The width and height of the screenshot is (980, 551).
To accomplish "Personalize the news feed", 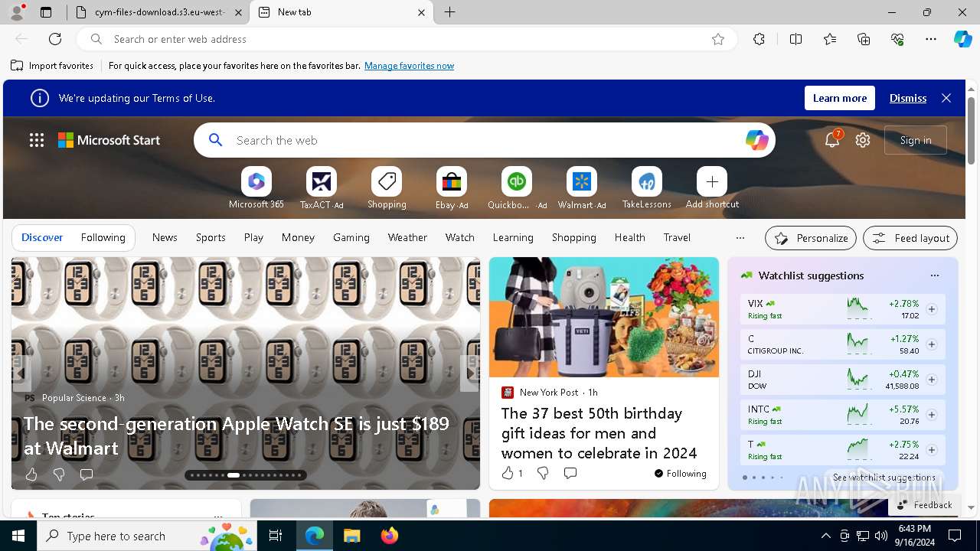I will pos(812,238).
